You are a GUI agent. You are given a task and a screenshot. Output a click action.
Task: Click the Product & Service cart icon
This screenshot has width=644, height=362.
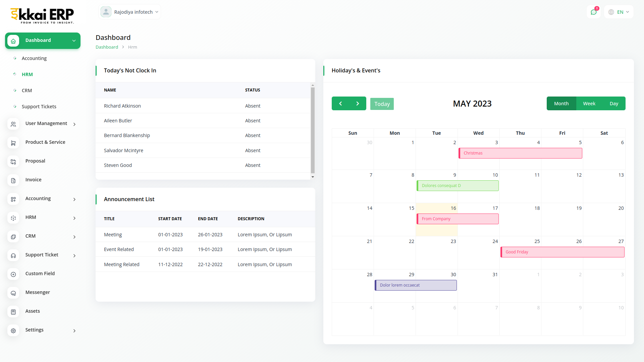tap(13, 143)
